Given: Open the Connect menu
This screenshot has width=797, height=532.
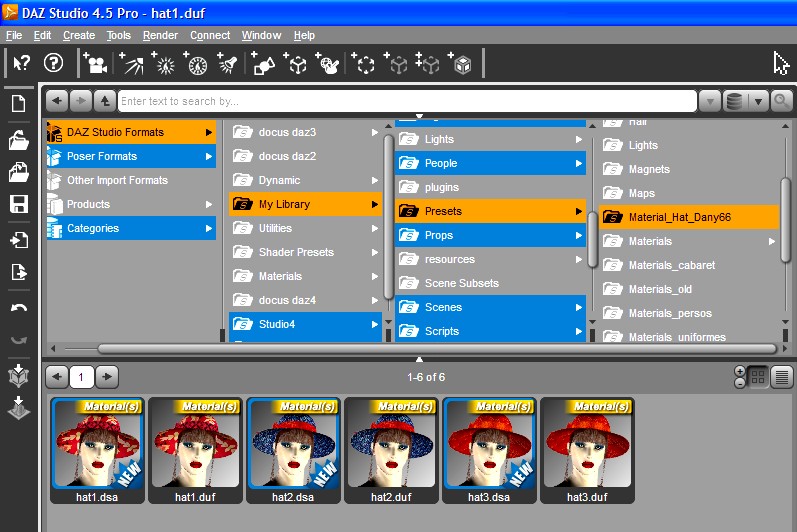Looking at the screenshot, I should click(210, 35).
